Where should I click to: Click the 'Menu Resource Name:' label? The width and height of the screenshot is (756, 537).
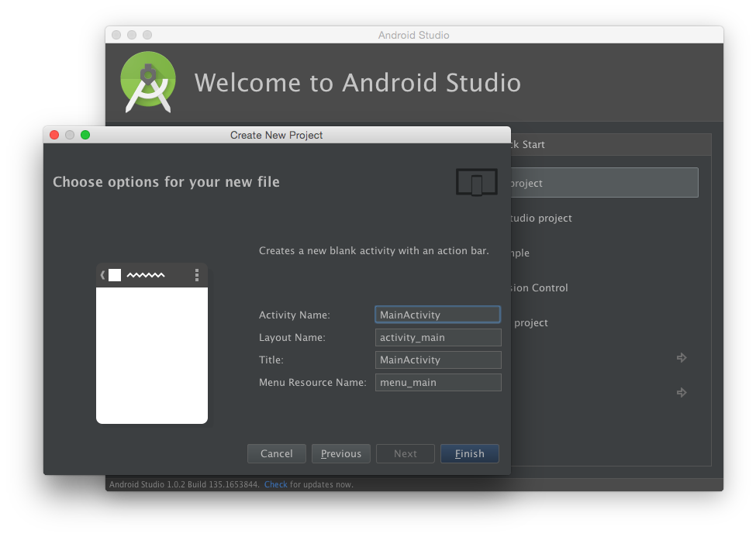(312, 382)
